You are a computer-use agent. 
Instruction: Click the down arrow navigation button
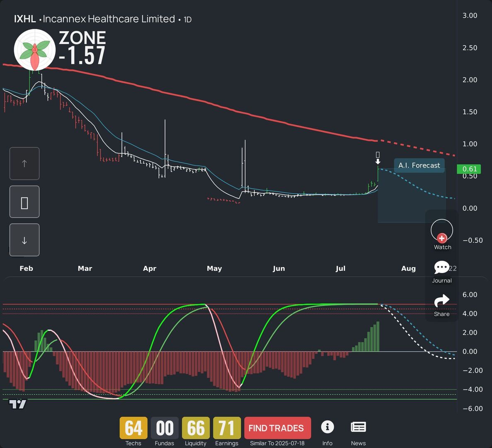(24, 240)
